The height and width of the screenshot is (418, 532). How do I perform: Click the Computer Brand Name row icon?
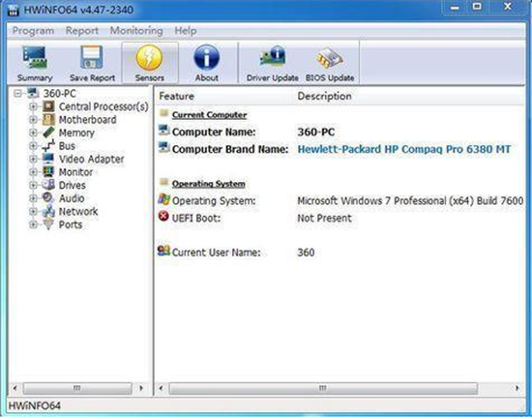coord(163,147)
